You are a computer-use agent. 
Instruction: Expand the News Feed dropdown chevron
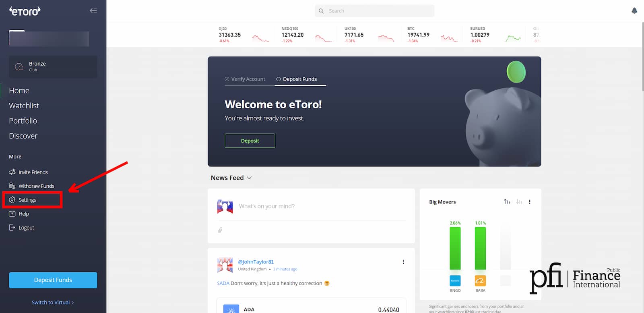click(x=249, y=178)
